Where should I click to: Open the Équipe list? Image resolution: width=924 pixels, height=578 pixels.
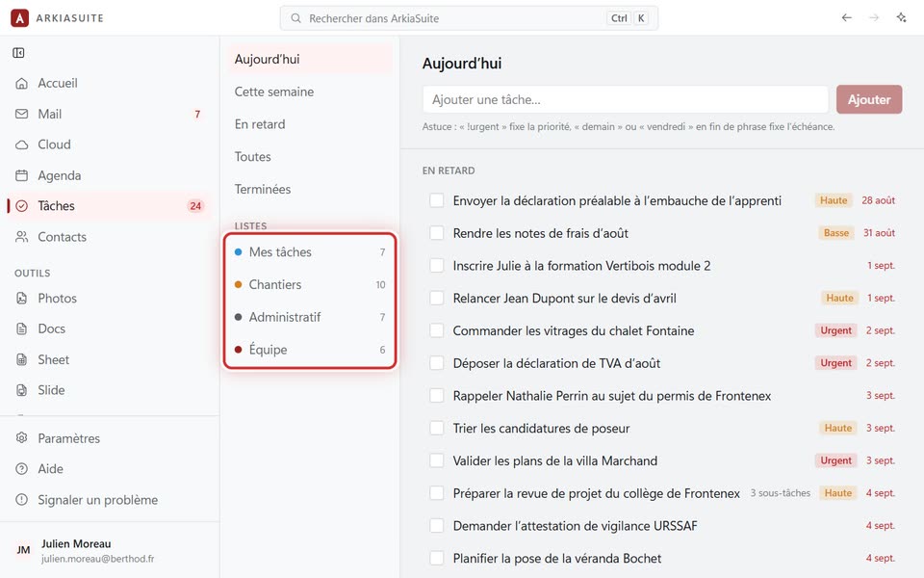click(310, 349)
